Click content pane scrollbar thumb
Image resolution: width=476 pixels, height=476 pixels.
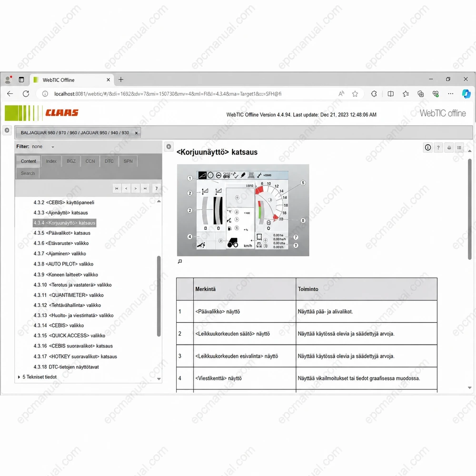coord(470,209)
